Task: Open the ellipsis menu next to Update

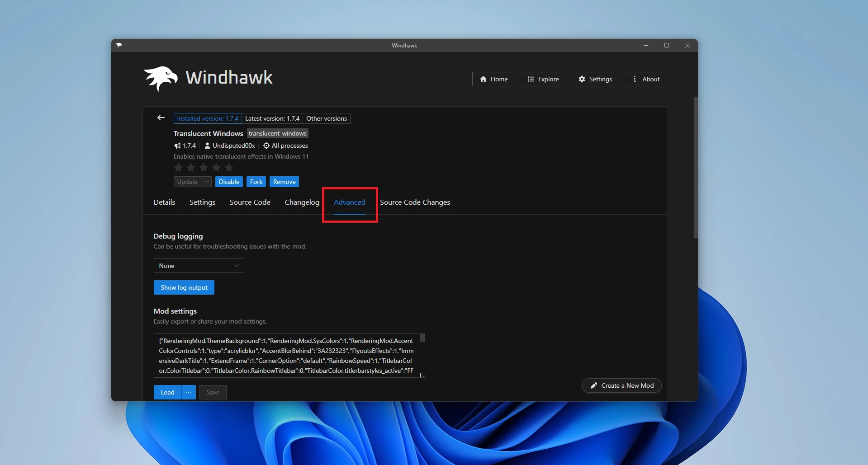Action: (206, 182)
